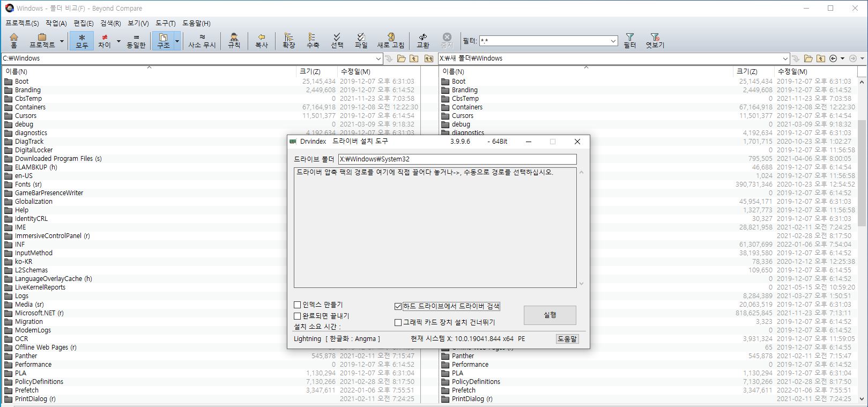Go up one level on right pane
868x407 pixels.
coord(820,58)
